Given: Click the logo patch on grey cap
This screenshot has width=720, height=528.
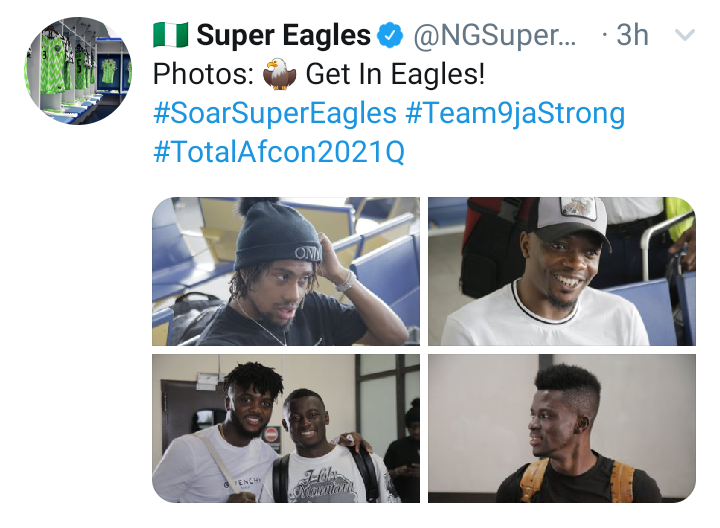Looking at the screenshot, I should click(578, 208).
